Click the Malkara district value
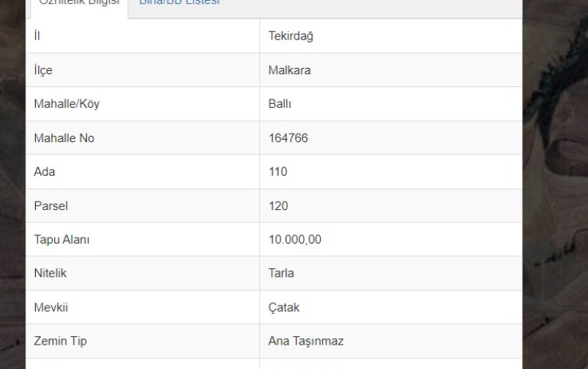 pyautogui.click(x=289, y=70)
